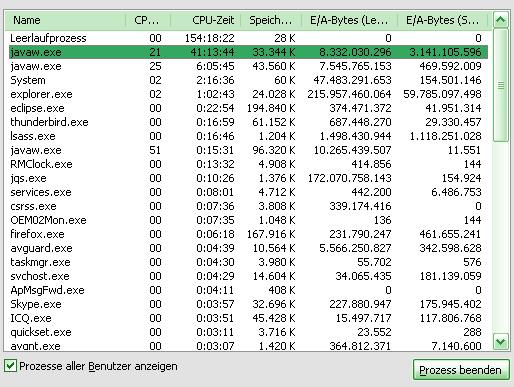
Task: Sort by the CP... column header
Action: [148, 20]
